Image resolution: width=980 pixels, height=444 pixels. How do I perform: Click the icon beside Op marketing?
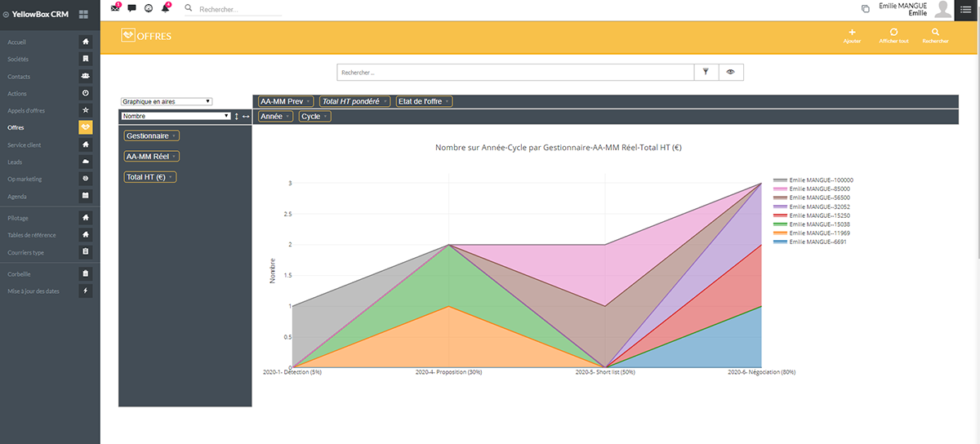[x=86, y=179]
